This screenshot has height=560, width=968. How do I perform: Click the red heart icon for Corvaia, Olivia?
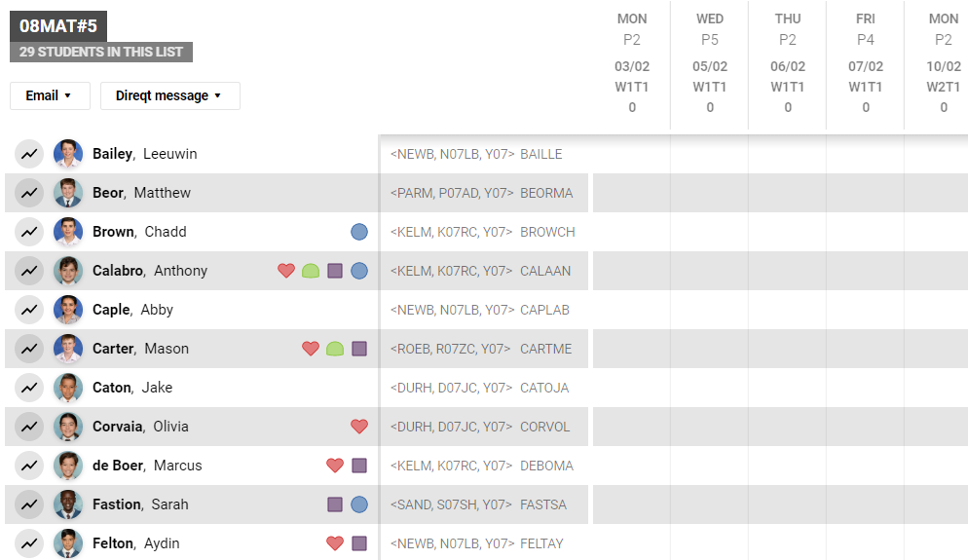(x=359, y=427)
